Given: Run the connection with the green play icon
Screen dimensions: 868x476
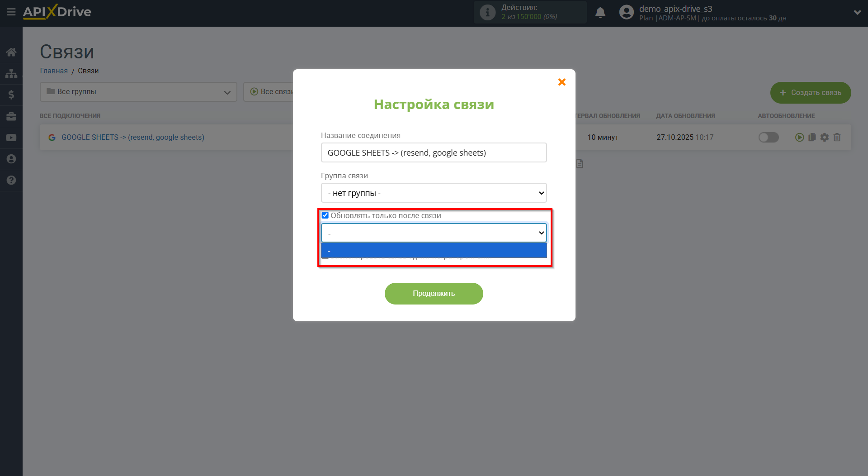Looking at the screenshot, I should click(x=800, y=137).
